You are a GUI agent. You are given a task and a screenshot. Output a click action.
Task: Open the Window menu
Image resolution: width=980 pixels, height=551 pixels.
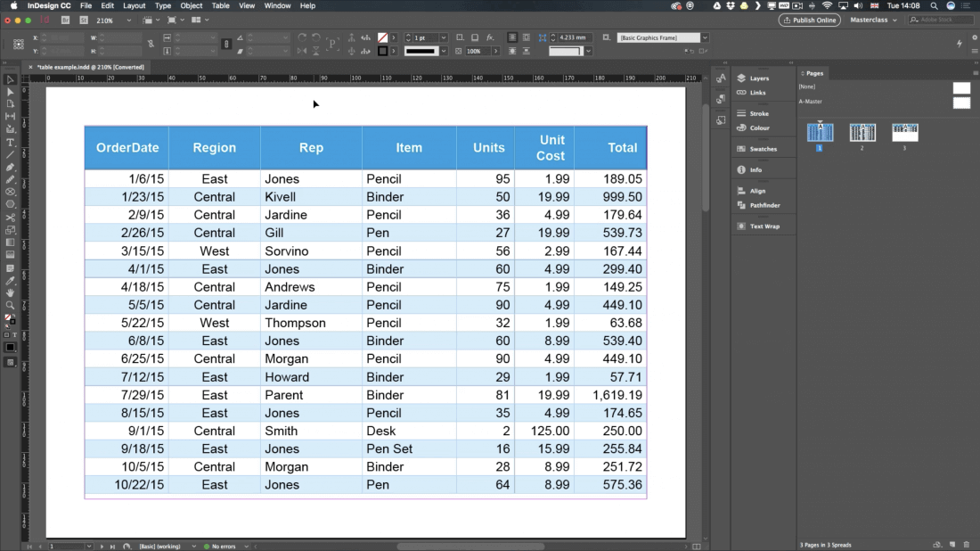[279, 5]
